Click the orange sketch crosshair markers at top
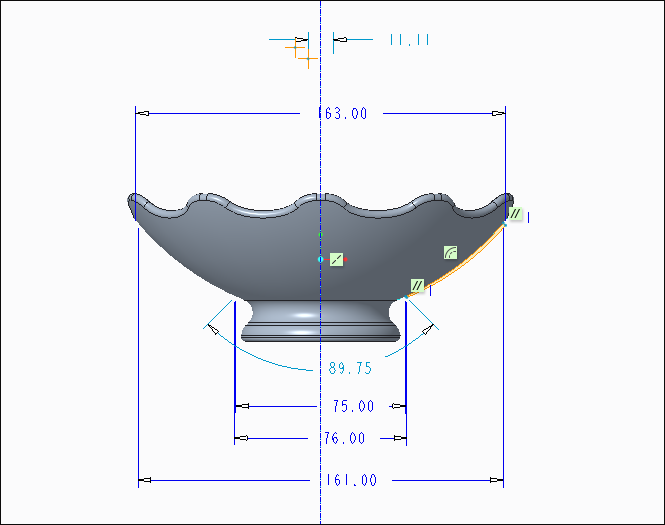 click(x=302, y=53)
